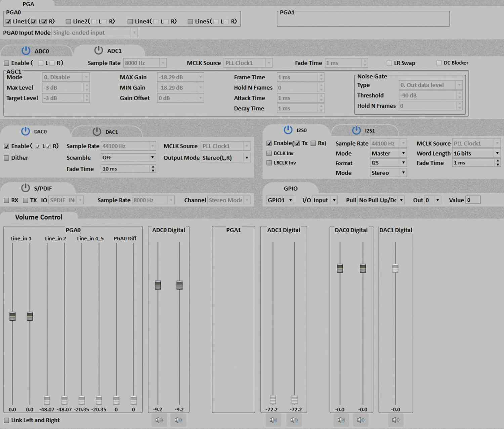Open the S/PDIF Channel dropdown

[x=229, y=200]
